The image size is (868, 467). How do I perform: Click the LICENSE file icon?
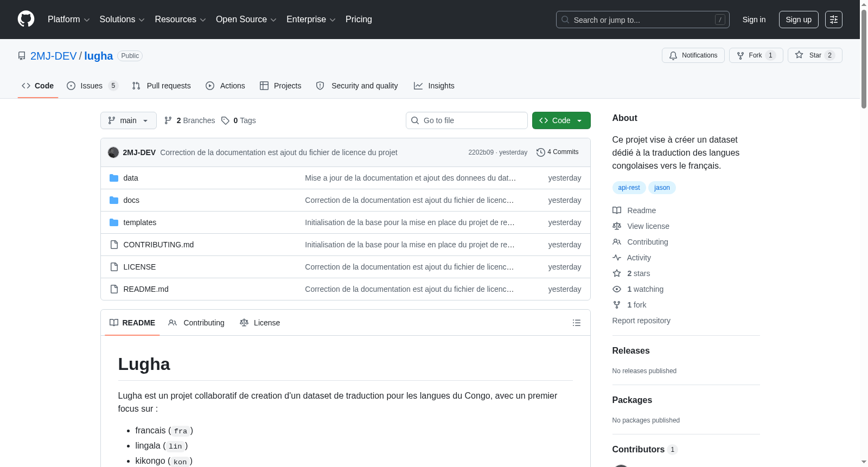coord(114,267)
